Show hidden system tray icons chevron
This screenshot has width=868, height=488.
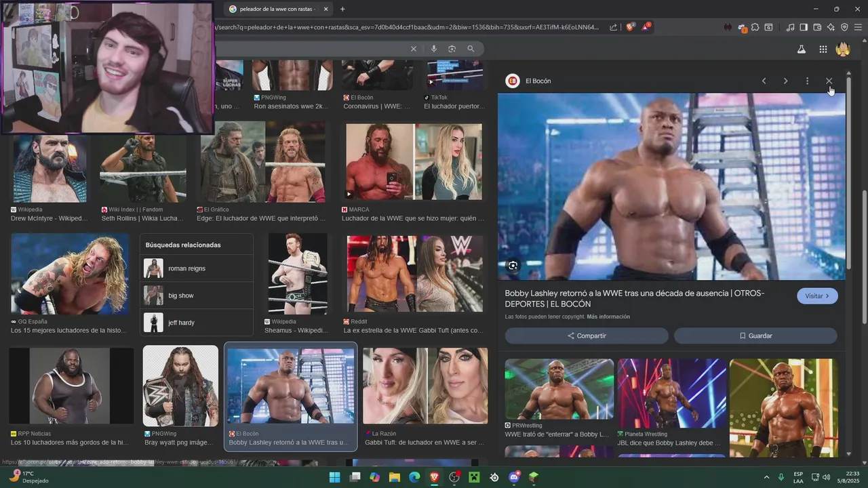pos(766,477)
